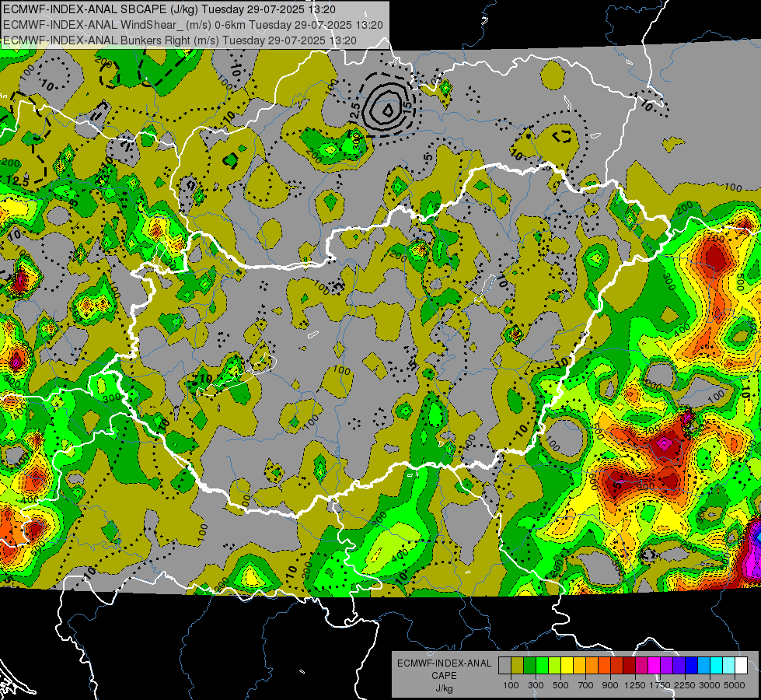Click the Bunkers Right (m/s) header line
Viewport: 761px width, 700px height.
point(180,40)
